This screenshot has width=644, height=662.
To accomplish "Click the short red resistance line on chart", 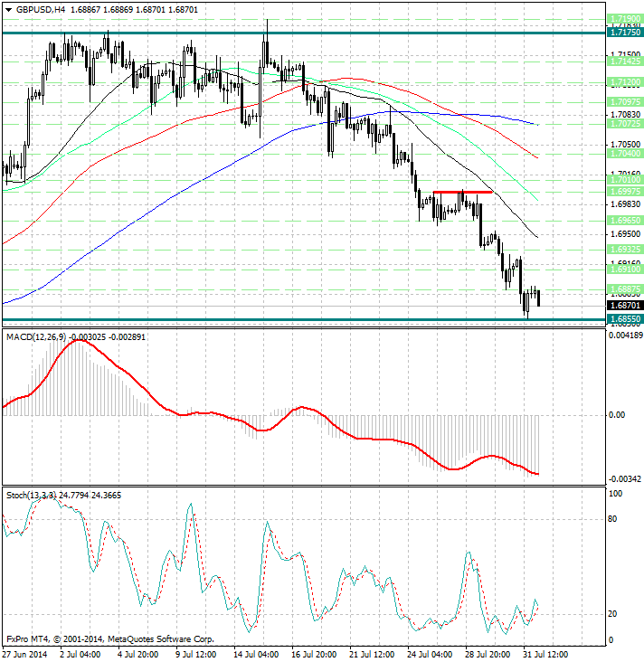I will coord(463,192).
